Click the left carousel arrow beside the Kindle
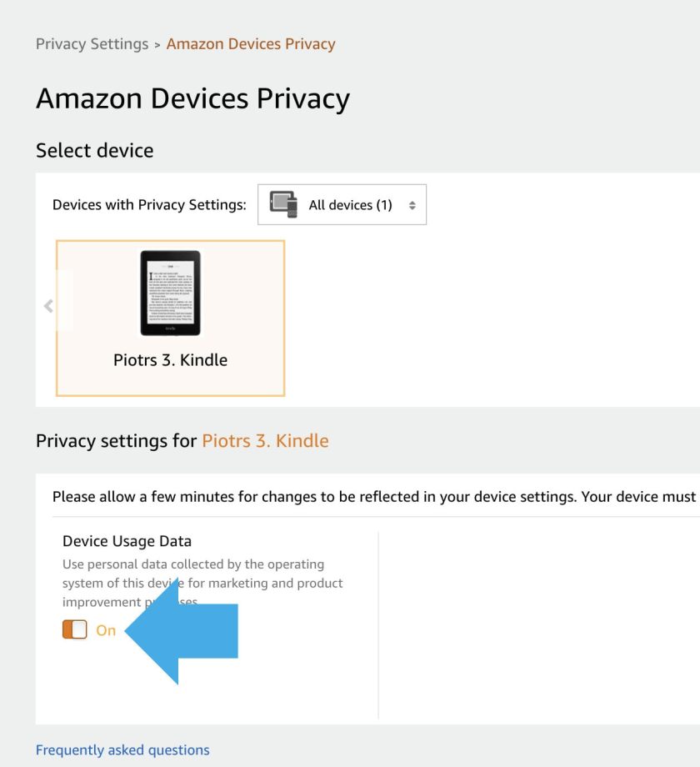 point(48,306)
